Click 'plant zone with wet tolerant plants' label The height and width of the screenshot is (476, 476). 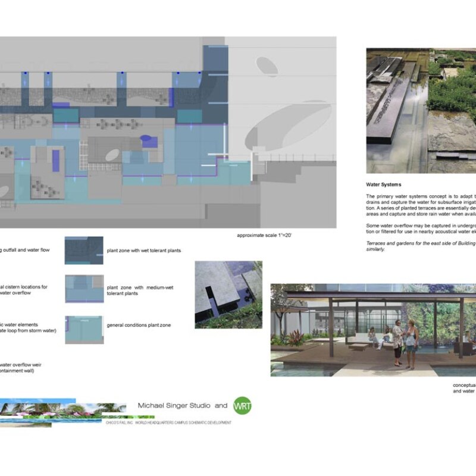pyautogui.click(x=143, y=250)
